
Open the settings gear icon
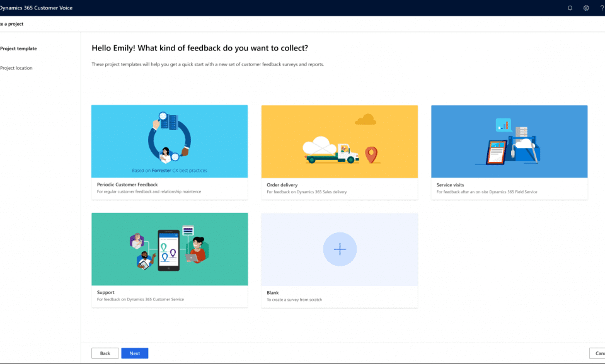pos(586,8)
